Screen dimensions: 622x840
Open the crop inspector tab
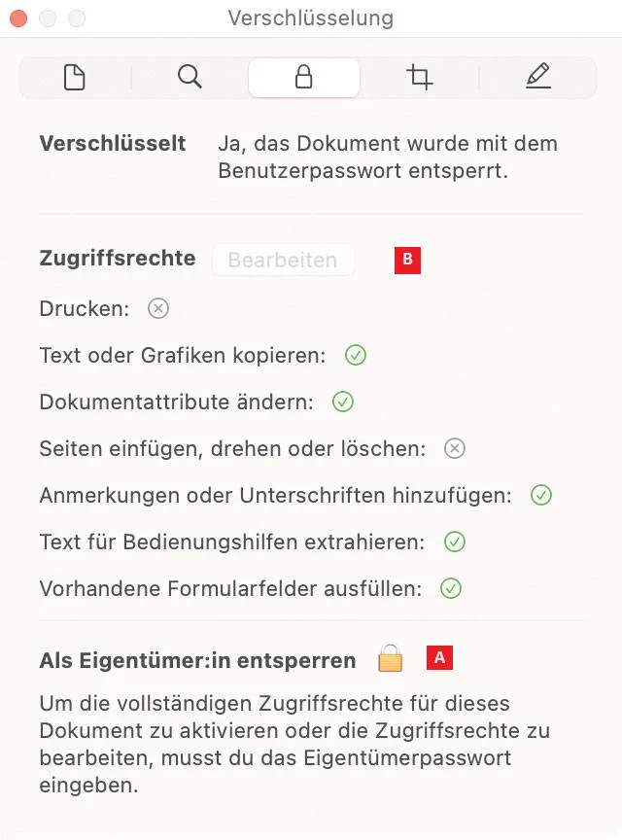pos(420,78)
